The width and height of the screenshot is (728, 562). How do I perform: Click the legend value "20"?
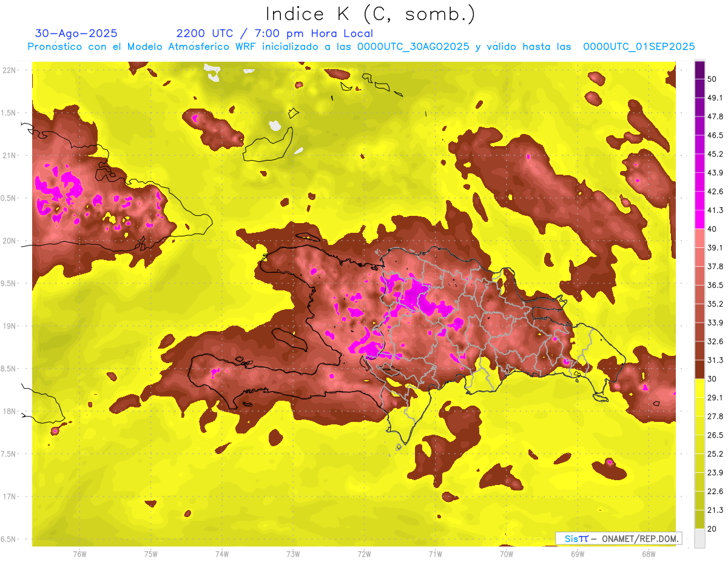[712, 528]
